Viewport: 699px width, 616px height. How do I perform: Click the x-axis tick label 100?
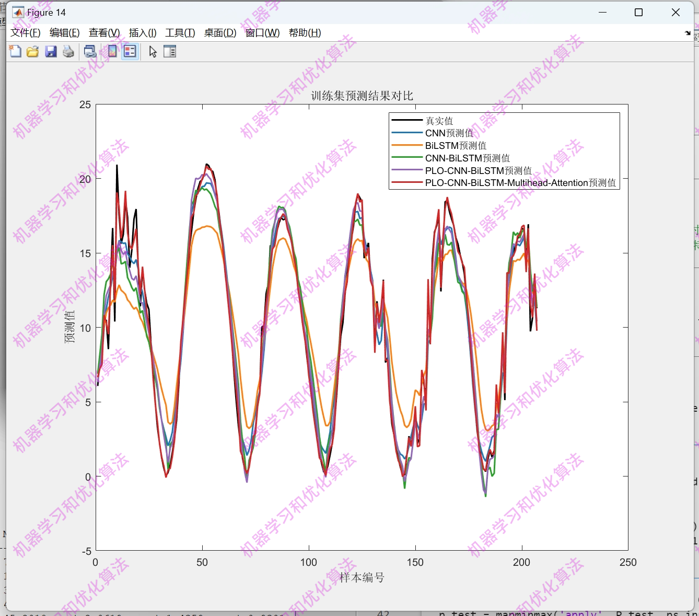click(x=309, y=562)
